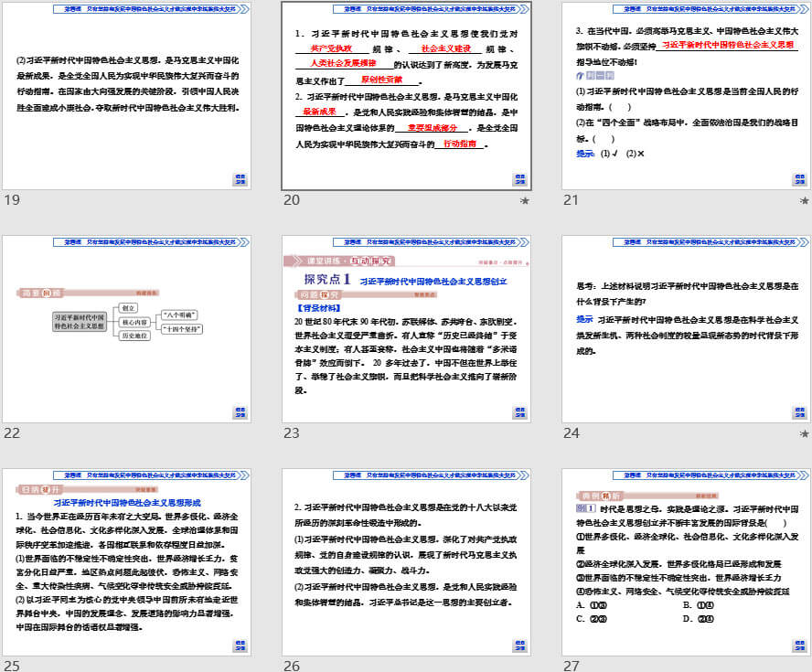
Task: Select the slide 22 mind-map diagram thumbnail
Action: point(127,329)
